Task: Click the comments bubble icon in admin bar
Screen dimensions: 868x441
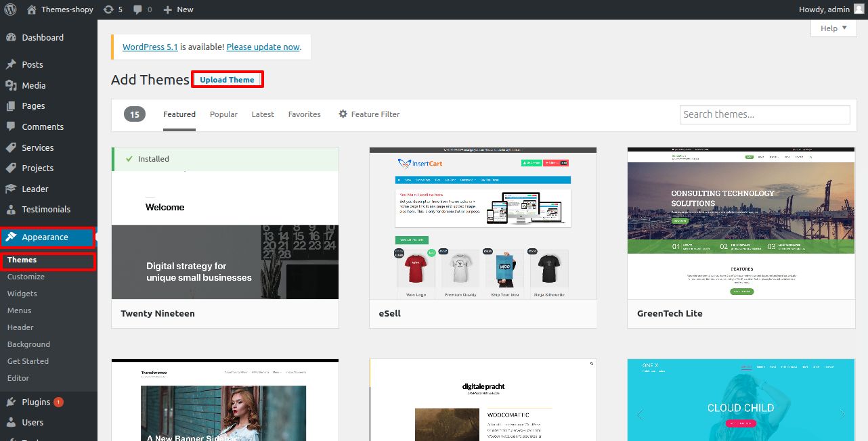Action: [x=138, y=9]
